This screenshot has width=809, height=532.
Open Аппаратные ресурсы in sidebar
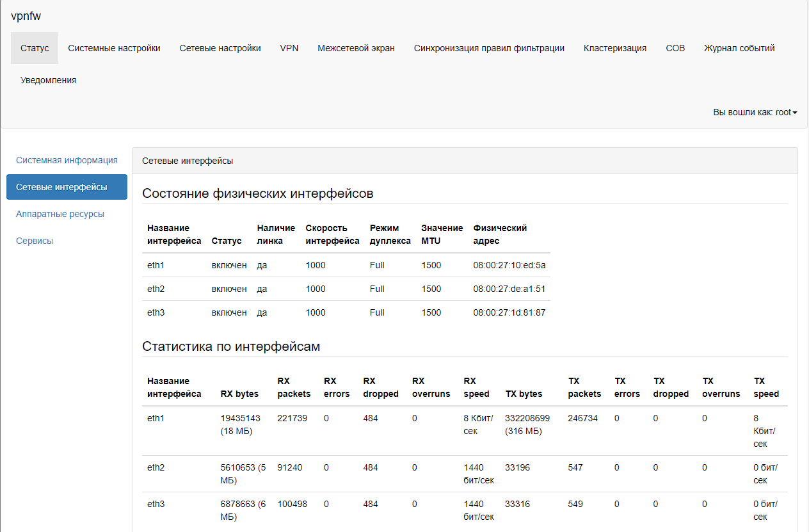tap(60, 214)
